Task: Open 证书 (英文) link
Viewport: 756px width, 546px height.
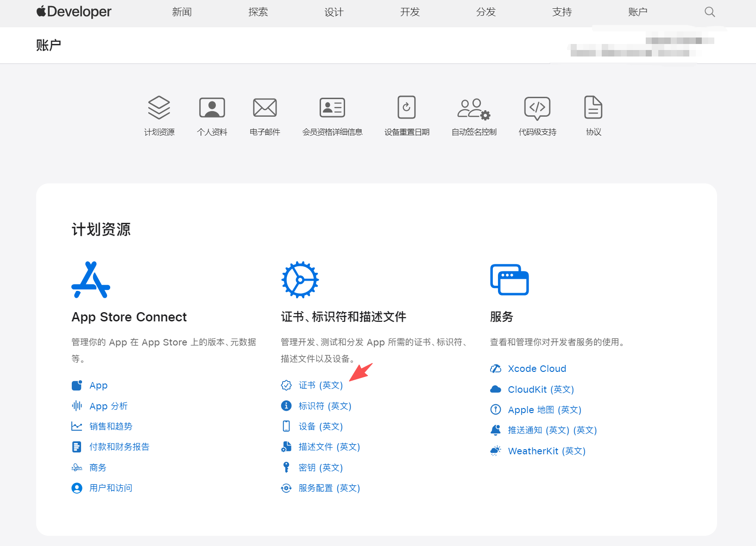Action: 321,385
